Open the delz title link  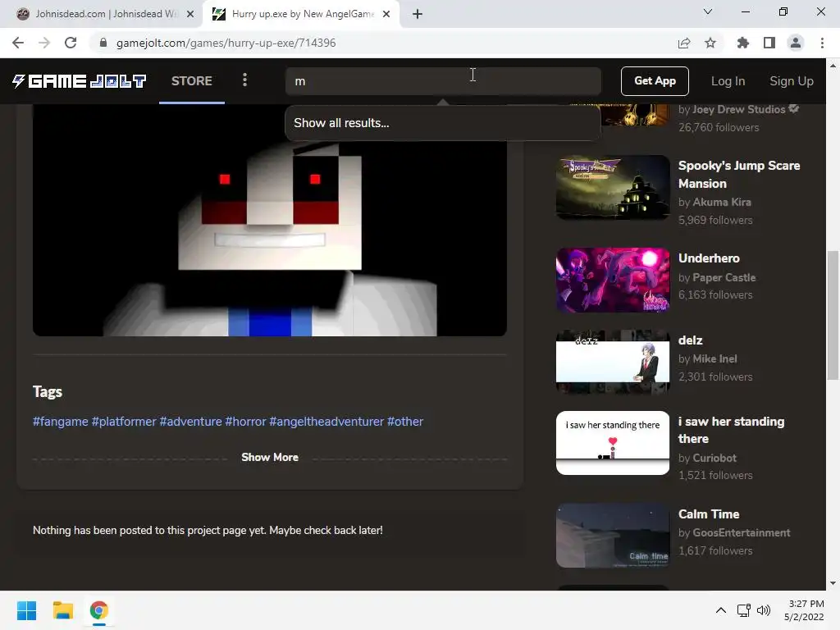pos(690,340)
